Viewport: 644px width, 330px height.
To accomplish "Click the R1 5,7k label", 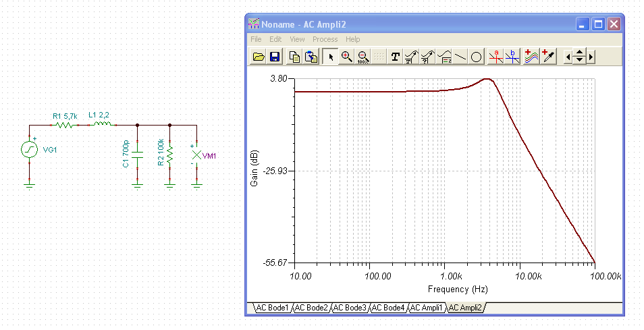I will pos(65,116).
